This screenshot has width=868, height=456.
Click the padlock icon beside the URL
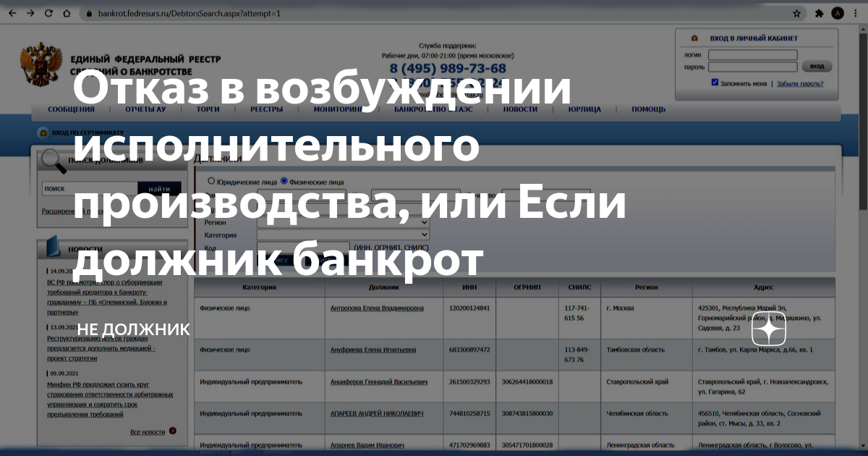89,14
